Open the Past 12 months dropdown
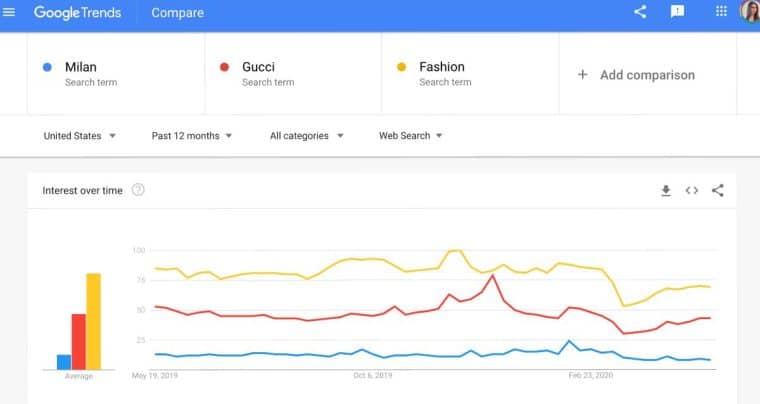 [192, 136]
